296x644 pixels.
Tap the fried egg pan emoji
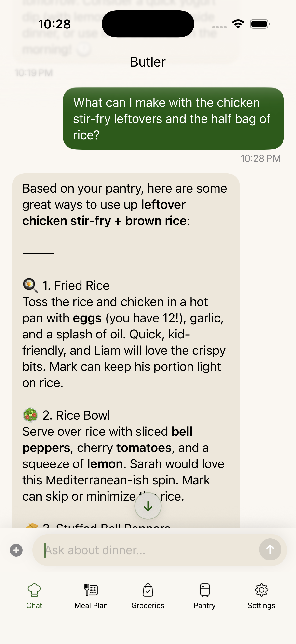click(x=30, y=285)
